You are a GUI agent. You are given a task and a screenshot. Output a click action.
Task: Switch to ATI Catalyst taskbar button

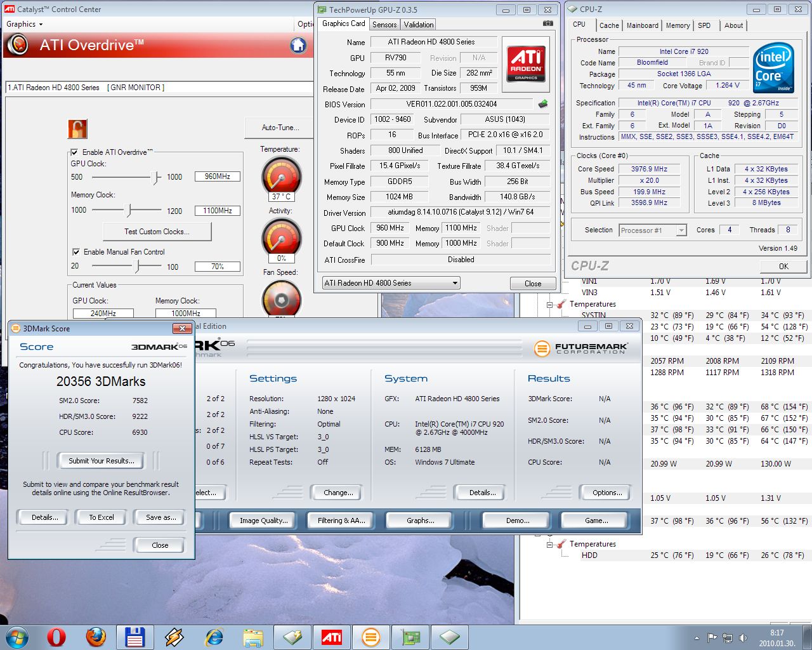point(332,637)
